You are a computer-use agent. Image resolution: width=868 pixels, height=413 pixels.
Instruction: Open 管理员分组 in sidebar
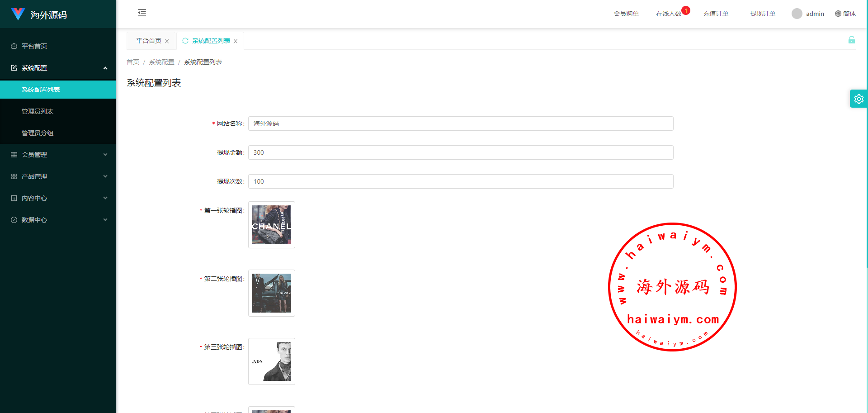tap(38, 133)
